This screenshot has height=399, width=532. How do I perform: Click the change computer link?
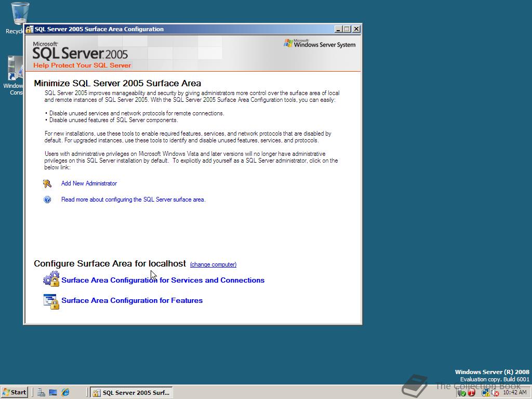(213, 264)
